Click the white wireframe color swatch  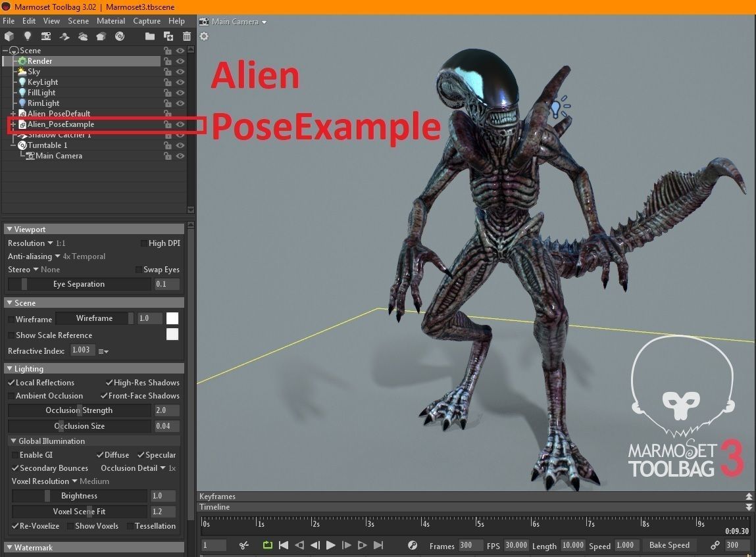click(172, 318)
